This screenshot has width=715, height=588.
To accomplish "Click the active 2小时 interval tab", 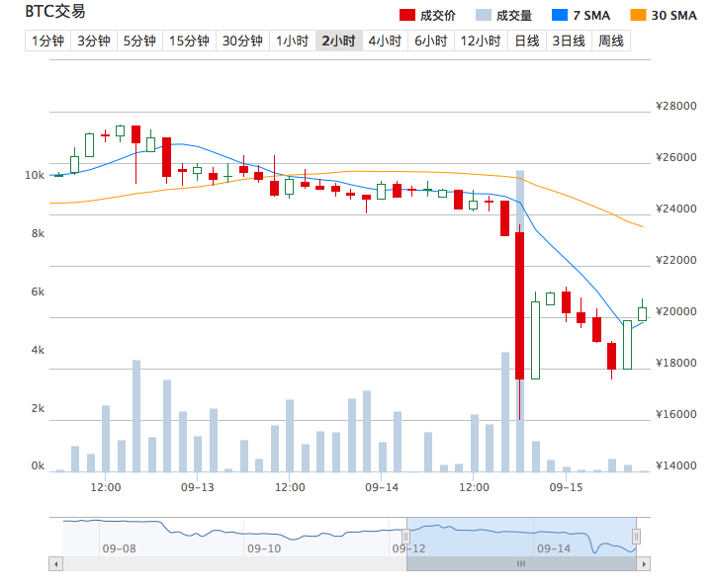I will tap(339, 42).
